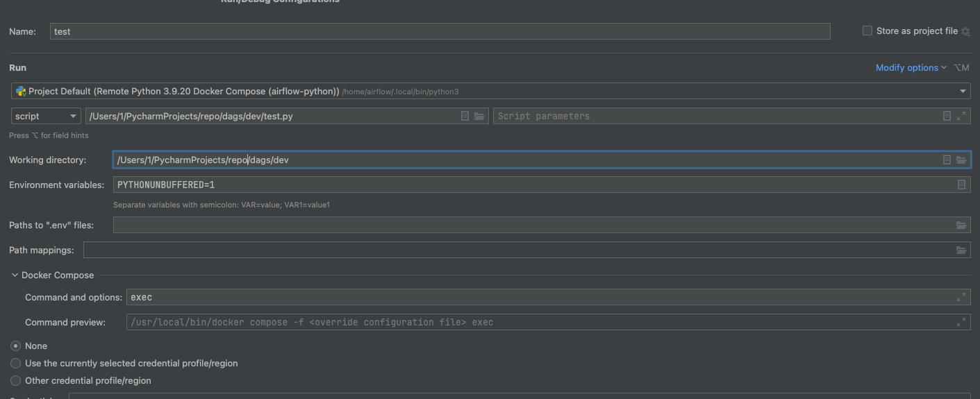Browse for working directory folder
980x399 pixels.
[x=961, y=160]
